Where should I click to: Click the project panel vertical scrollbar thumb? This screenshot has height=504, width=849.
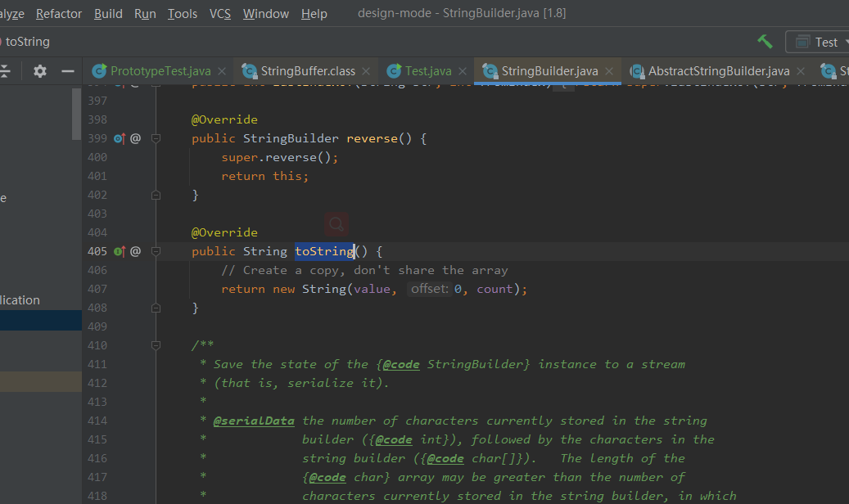click(x=76, y=115)
